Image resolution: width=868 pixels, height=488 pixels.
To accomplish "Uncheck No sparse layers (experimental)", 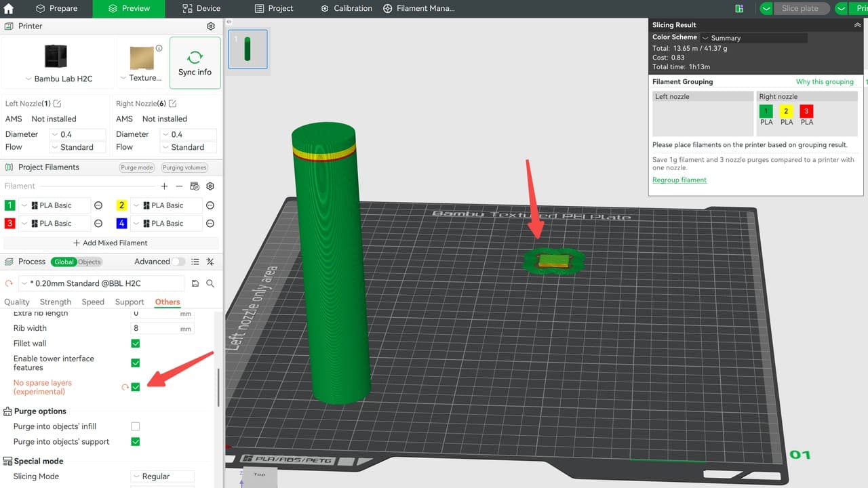I will [x=136, y=387].
